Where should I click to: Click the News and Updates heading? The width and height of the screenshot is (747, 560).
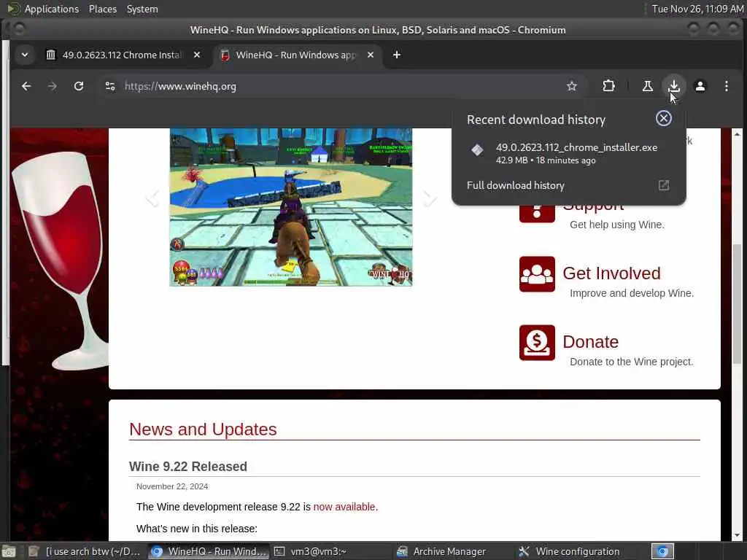(203, 429)
